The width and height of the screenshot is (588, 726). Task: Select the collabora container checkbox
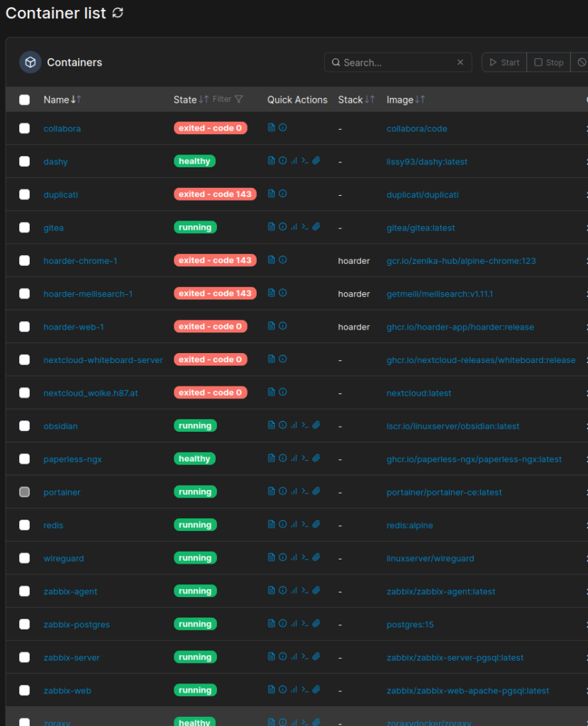(25, 128)
